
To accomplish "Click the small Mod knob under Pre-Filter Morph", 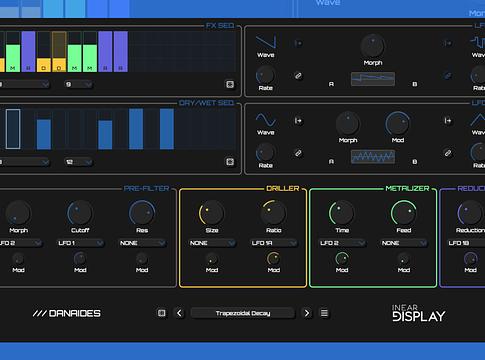I will click(x=18, y=259).
